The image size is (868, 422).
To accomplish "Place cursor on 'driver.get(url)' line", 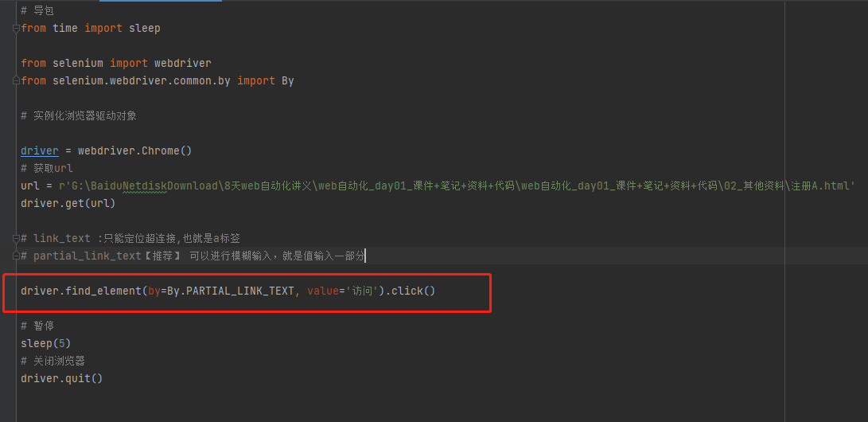I will pyautogui.click(x=68, y=203).
